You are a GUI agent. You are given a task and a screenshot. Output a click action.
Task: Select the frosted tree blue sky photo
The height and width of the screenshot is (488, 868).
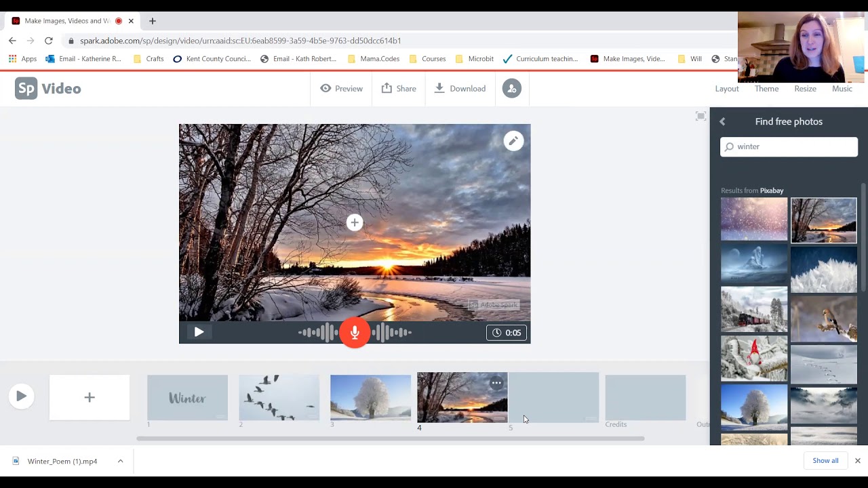(x=754, y=407)
